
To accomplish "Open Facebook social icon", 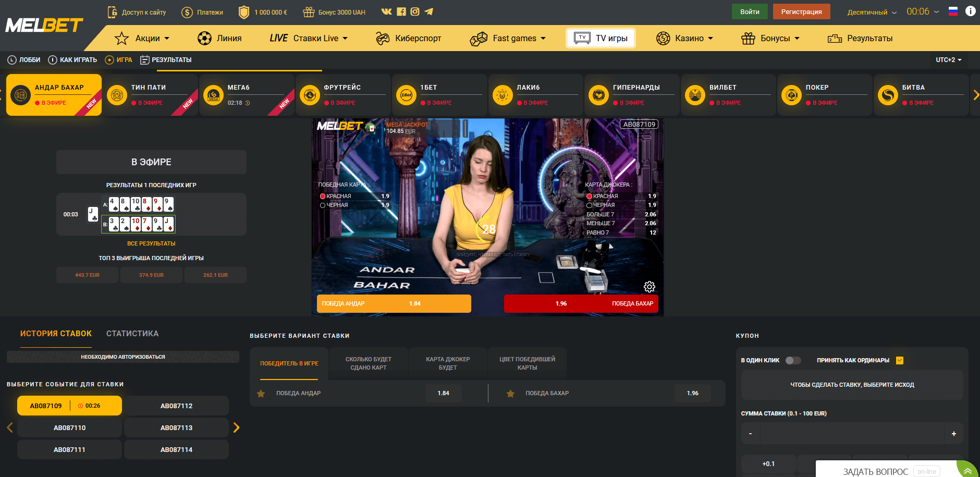I will click(x=401, y=11).
